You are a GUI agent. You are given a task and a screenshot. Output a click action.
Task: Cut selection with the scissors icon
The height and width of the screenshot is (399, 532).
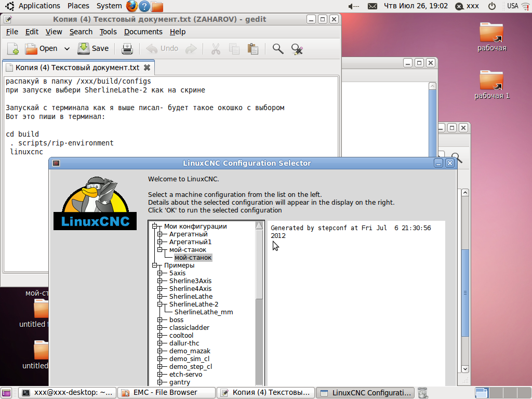[x=216, y=49]
